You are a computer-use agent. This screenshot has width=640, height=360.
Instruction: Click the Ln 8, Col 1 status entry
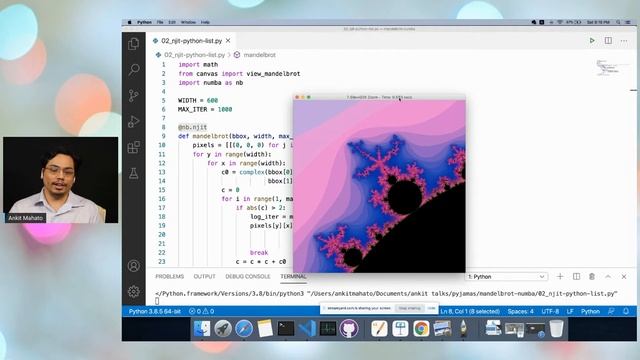tap(470, 311)
